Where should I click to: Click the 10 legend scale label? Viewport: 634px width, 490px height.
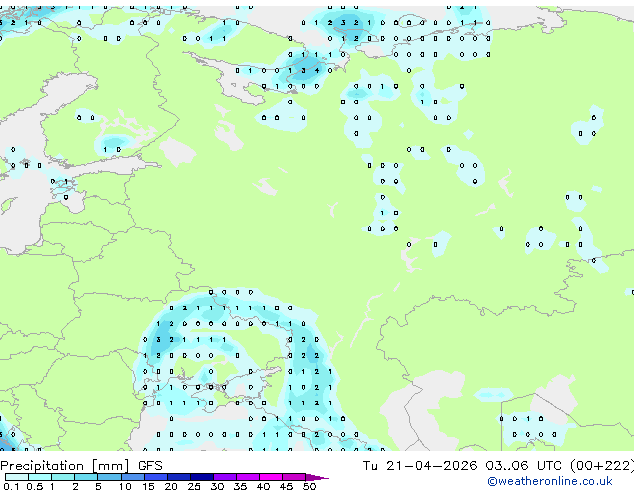coord(125,486)
